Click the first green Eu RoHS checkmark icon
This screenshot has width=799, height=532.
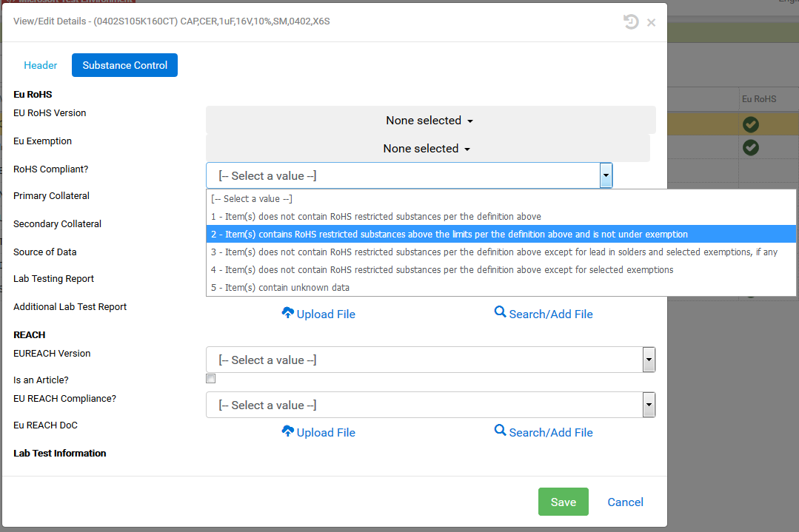click(x=751, y=125)
